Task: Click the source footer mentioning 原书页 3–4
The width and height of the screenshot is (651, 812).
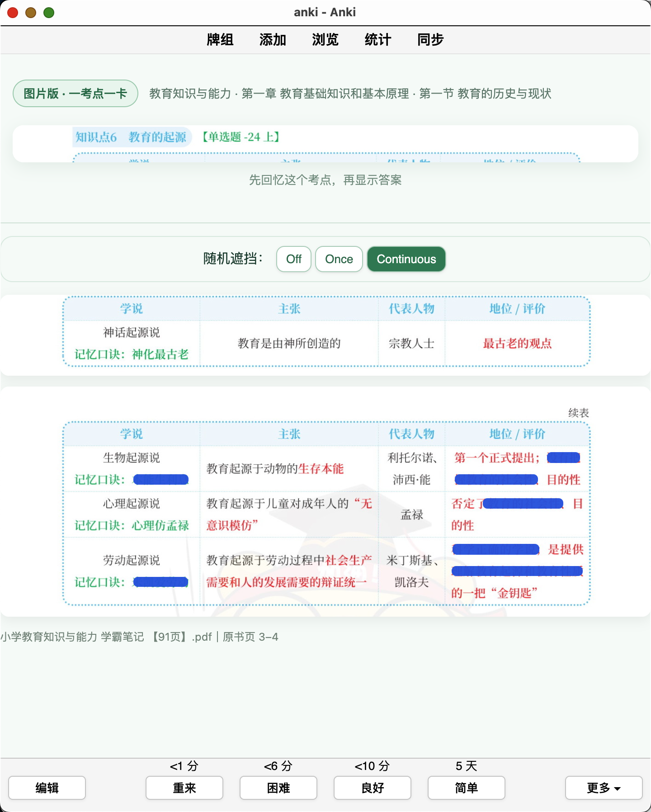Action: (139, 637)
